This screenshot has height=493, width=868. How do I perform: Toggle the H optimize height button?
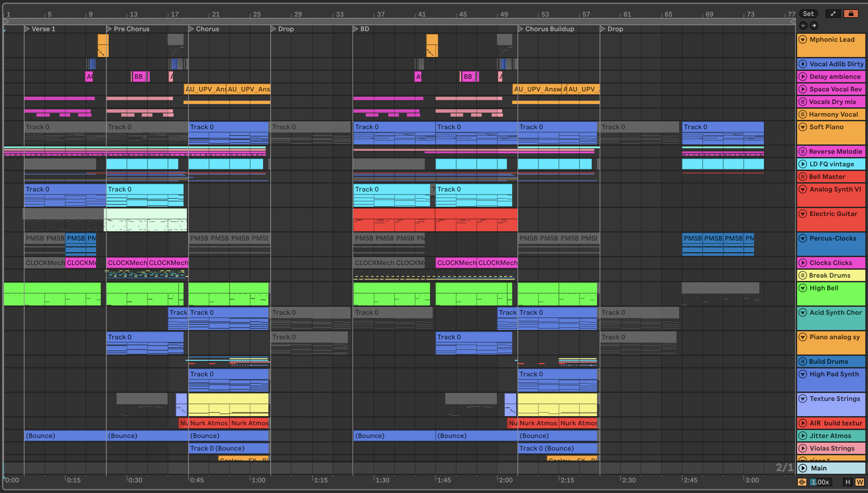[848, 482]
